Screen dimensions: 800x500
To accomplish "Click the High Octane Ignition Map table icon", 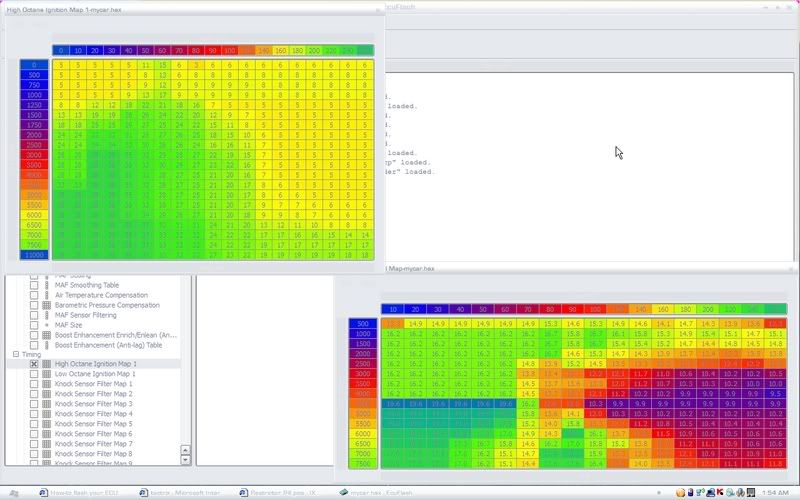I will 47,364.
